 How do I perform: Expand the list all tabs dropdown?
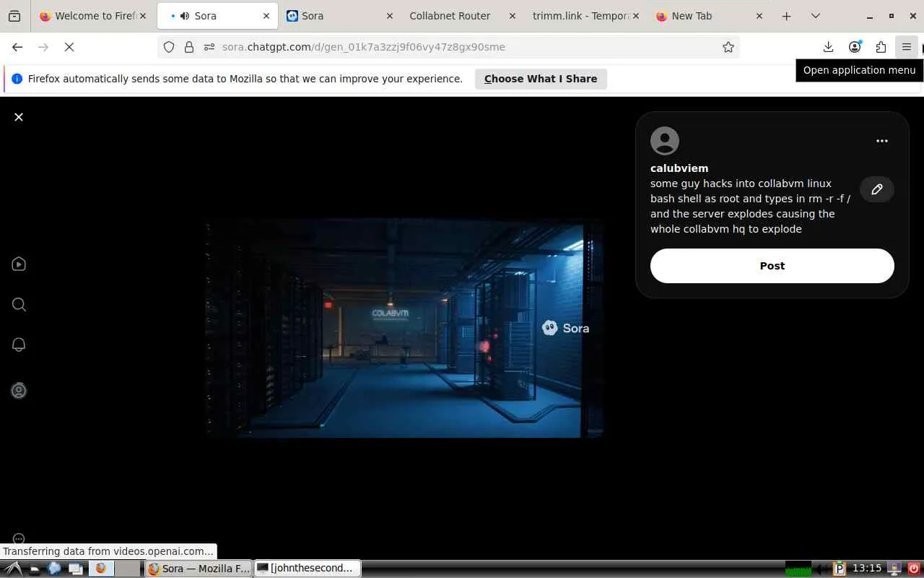[816, 16]
